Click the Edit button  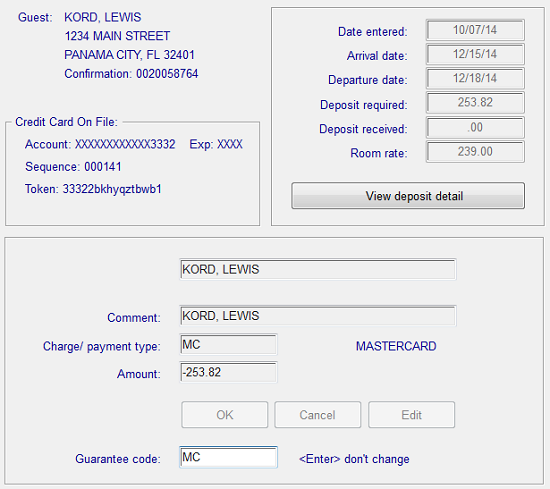tap(411, 415)
